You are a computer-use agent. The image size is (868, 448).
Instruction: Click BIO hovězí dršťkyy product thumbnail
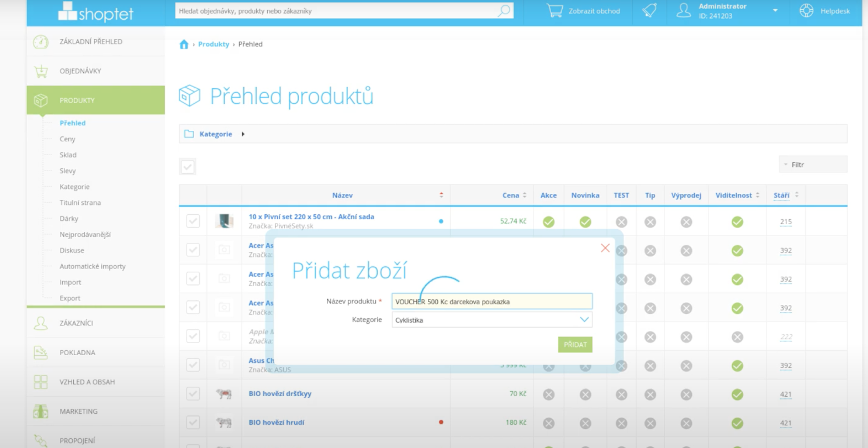pos(224,393)
